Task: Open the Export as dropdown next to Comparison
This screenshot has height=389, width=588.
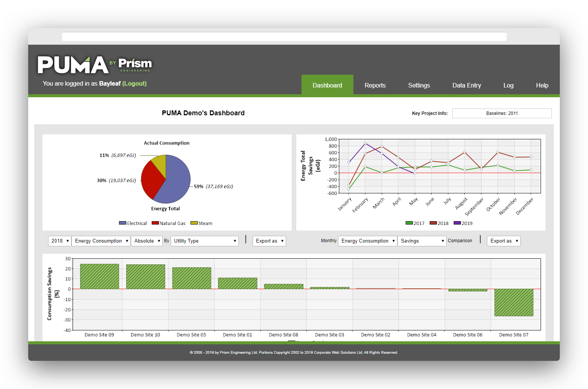Action: [x=503, y=241]
